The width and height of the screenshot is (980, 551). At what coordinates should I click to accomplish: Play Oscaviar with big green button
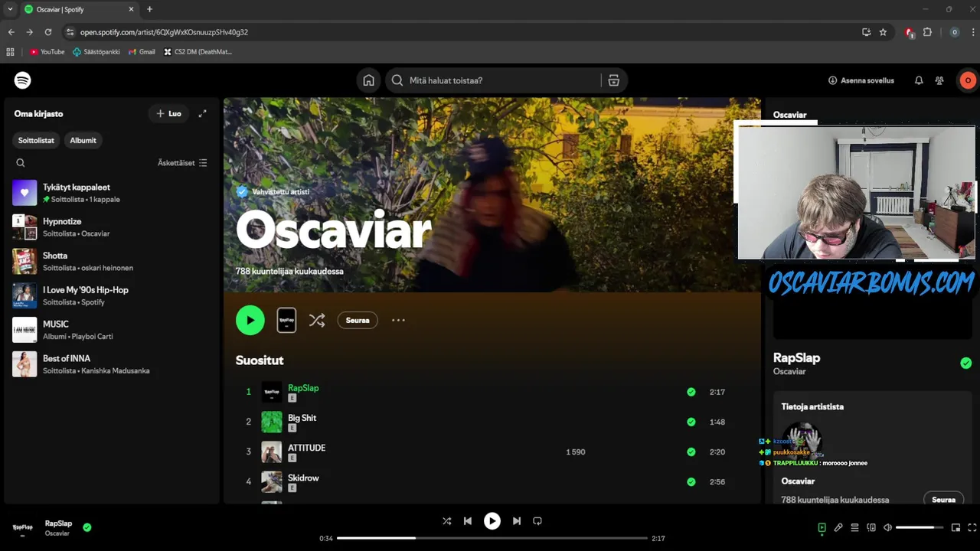coord(250,321)
